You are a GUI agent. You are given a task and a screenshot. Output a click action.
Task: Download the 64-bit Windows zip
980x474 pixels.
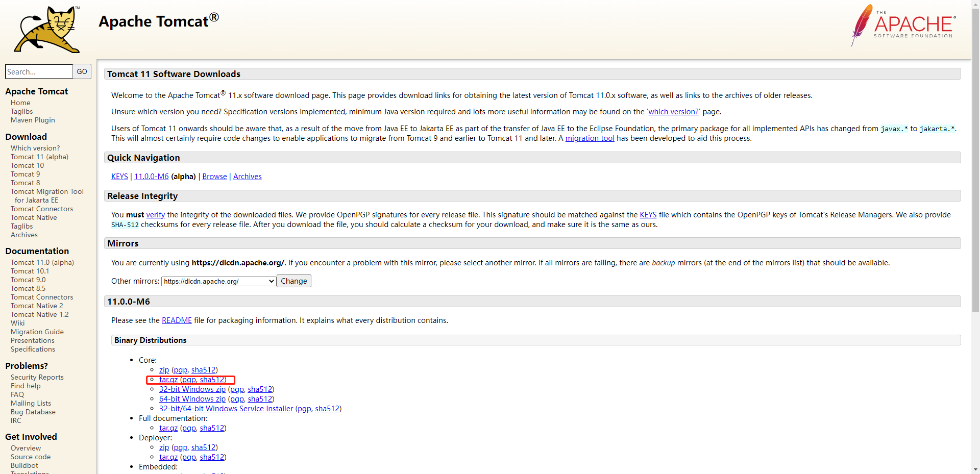(192, 399)
